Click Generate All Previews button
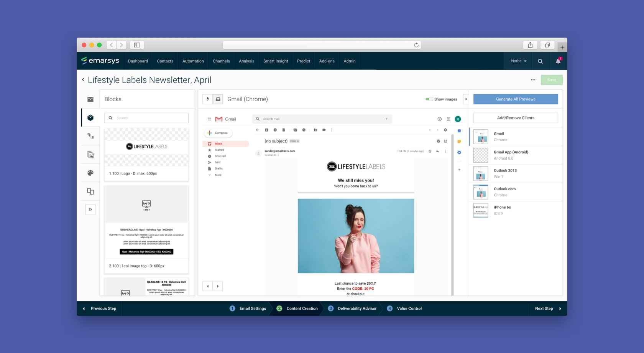The width and height of the screenshot is (644, 353). click(516, 99)
